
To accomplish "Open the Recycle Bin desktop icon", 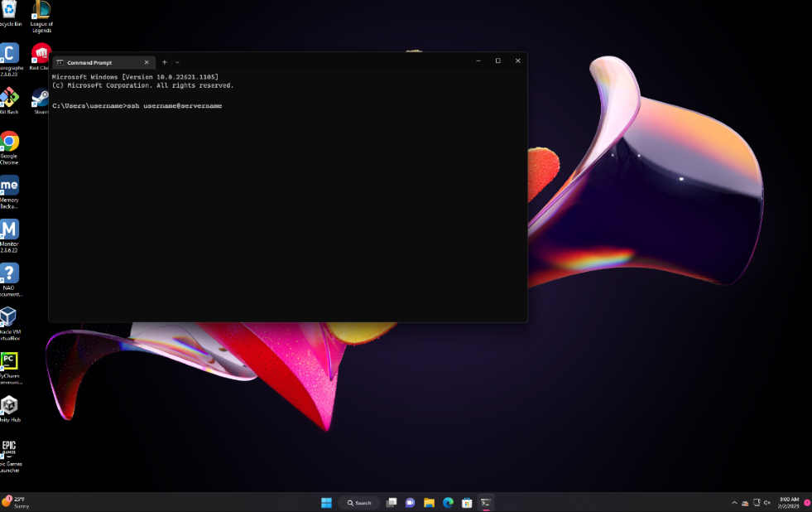I will (9, 13).
